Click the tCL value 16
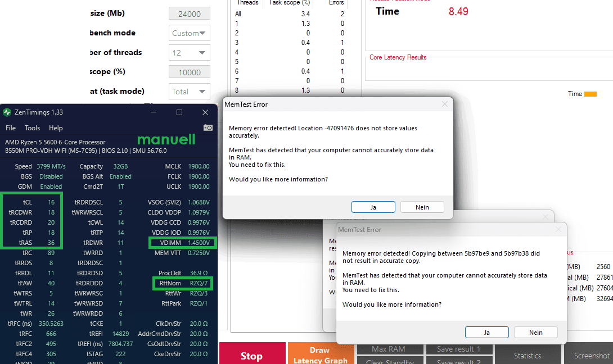Viewport: 613px width, 364px height. coord(51,202)
